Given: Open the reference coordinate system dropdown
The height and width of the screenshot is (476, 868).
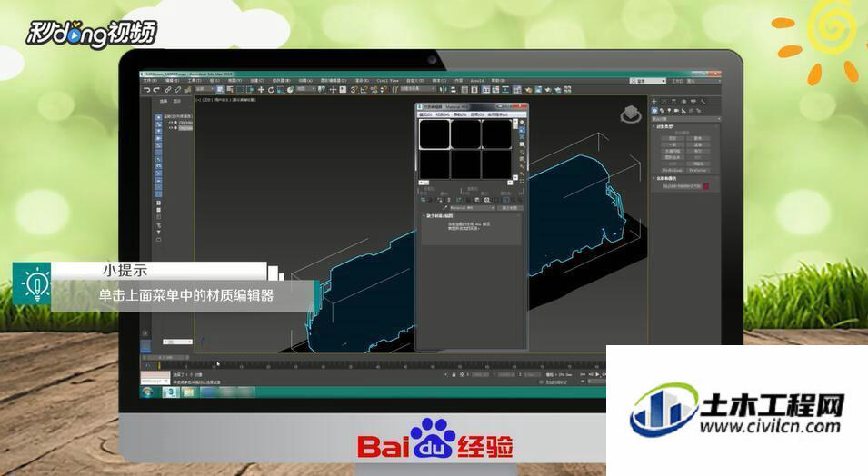Looking at the screenshot, I should click(x=306, y=89).
